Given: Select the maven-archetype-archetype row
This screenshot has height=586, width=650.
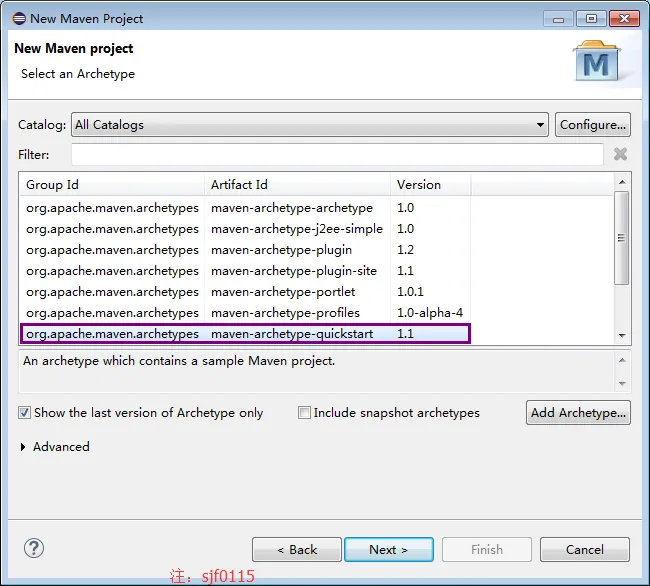Looking at the screenshot, I should pos(245,208).
